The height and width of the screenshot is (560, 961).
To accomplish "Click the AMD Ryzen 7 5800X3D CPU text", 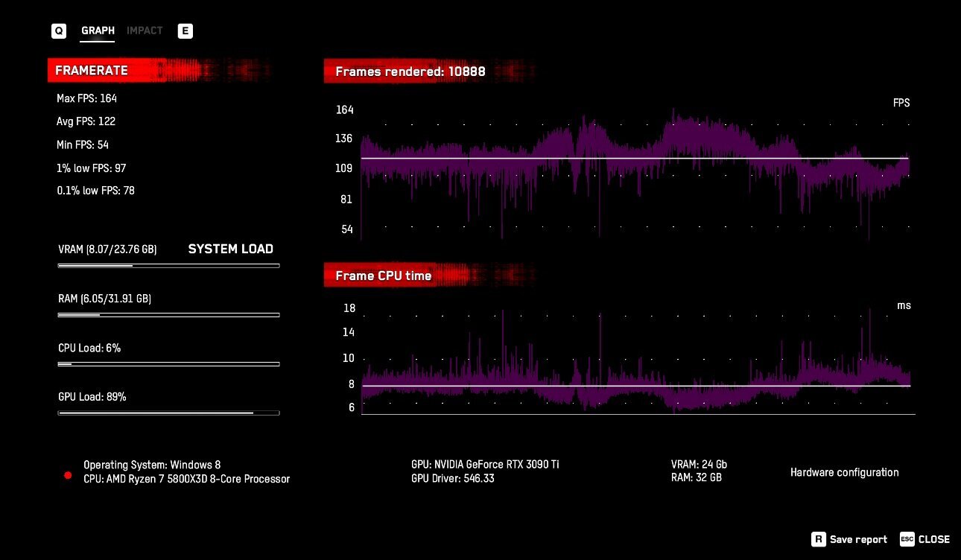I will [186, 479].
